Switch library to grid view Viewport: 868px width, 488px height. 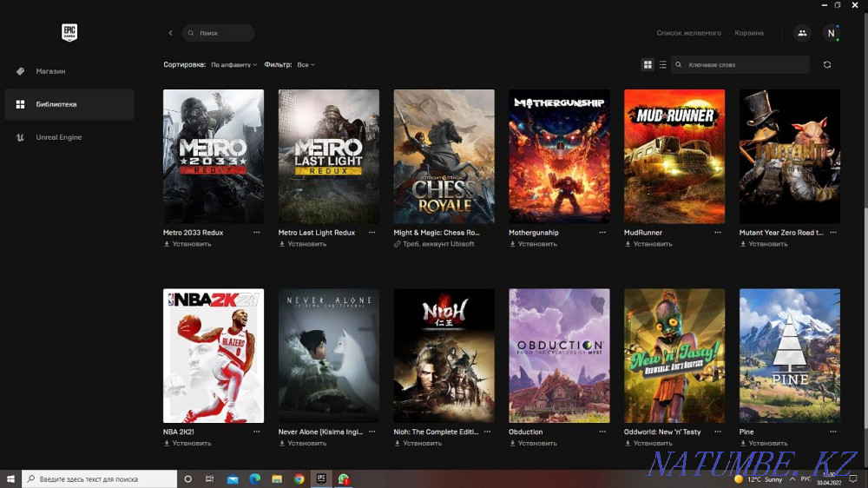pyautogui.click(x=648, y=64)
